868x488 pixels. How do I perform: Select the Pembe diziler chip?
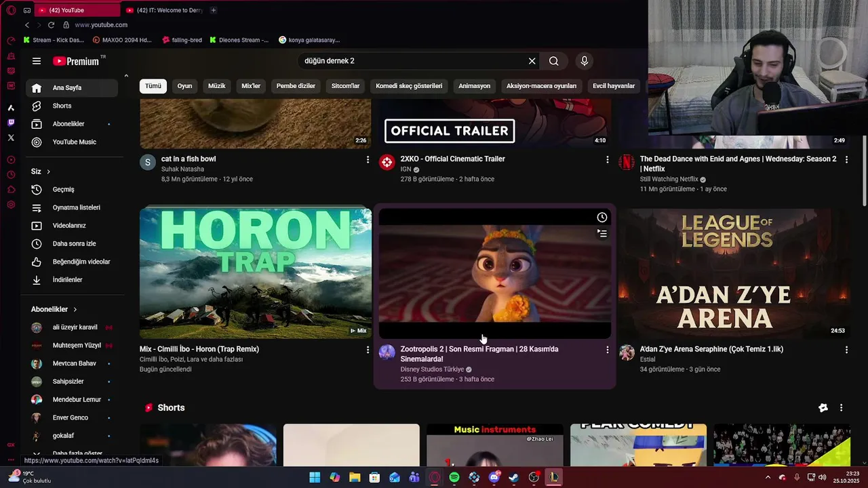[x=296, y=86]
